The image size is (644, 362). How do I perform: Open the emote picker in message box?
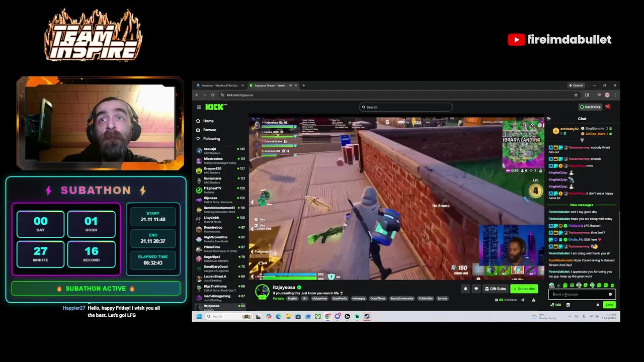[610, 295]
